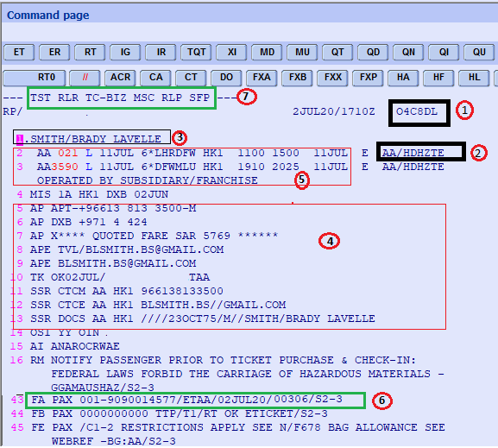Click GGAMAUSHAZ/S2-3 remark text
The image size is (498, 448).
click(103, 388)
